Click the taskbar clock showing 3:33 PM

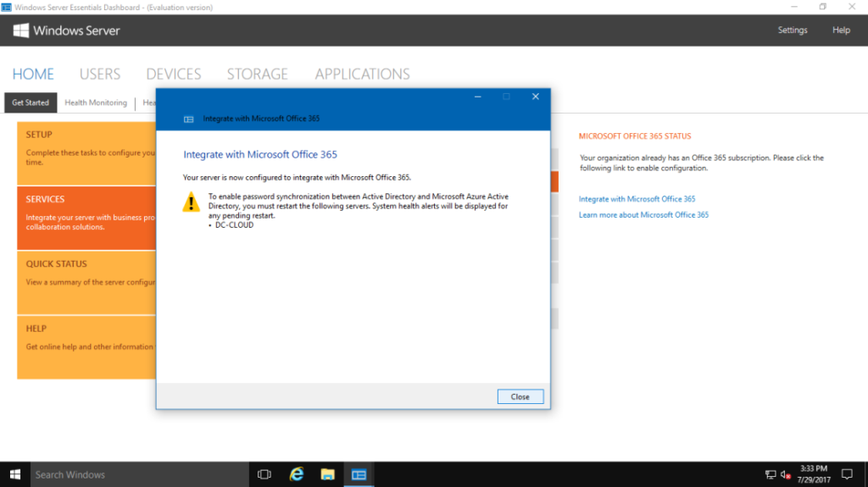[x=814, y=474]
